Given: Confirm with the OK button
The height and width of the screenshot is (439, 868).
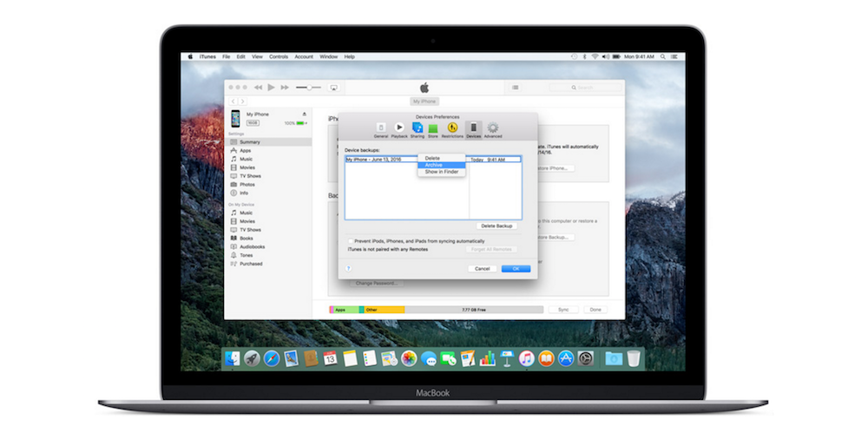Looking at the screenshot, I should (516, 268).
